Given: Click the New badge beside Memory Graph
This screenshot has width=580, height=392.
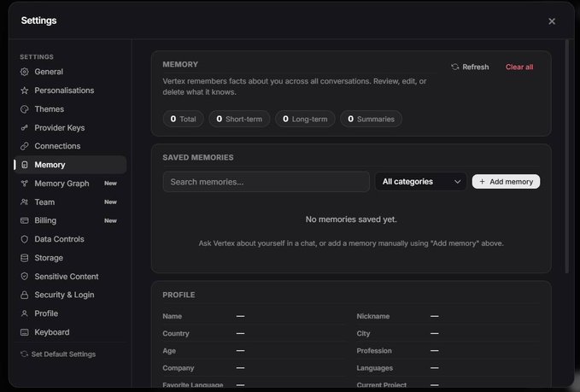Looking at the screenshot, I should (110, 184).
